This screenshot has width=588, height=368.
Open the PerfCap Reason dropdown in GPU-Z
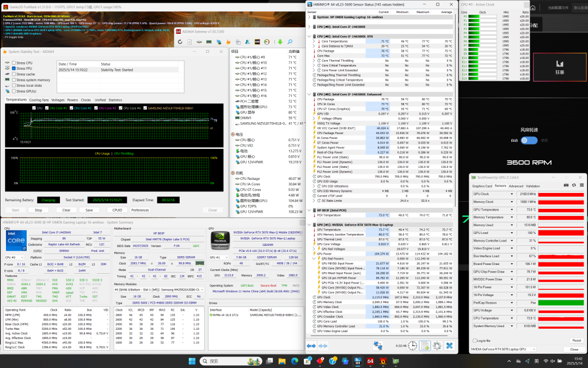tap(511, 302)
